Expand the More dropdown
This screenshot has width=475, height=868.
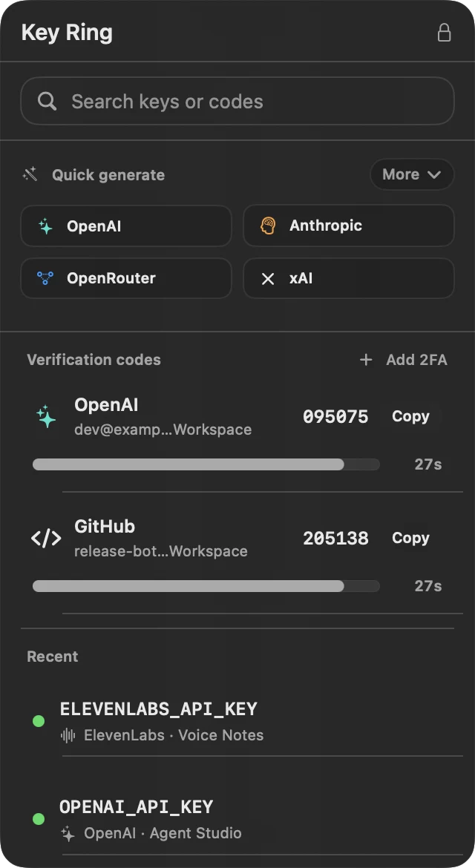411,174
